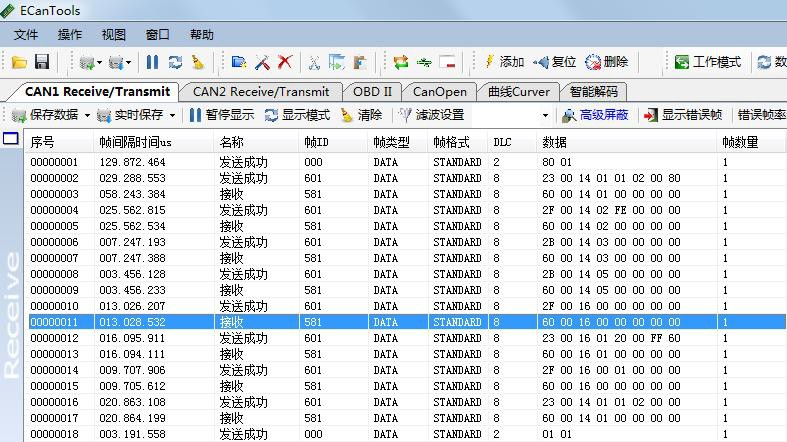Toggle 暂停显示 to pause display

click(221, 115)
